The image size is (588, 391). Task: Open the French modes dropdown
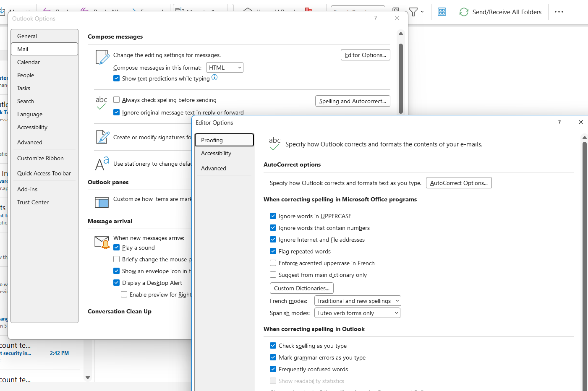[358, 301]
